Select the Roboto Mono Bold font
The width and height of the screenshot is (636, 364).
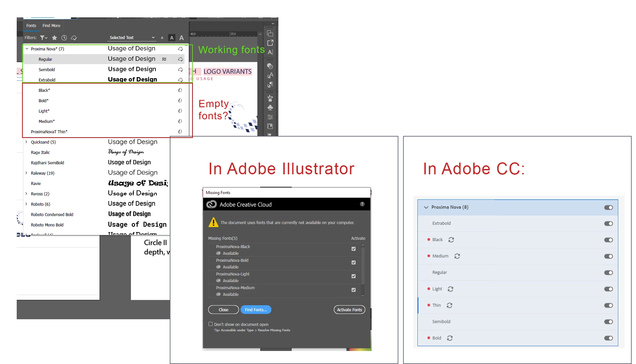[97, 225]
